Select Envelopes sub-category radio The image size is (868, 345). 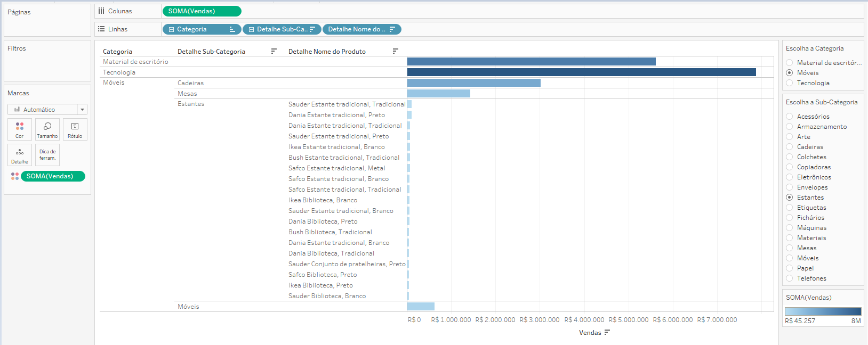tap(790, 187)
